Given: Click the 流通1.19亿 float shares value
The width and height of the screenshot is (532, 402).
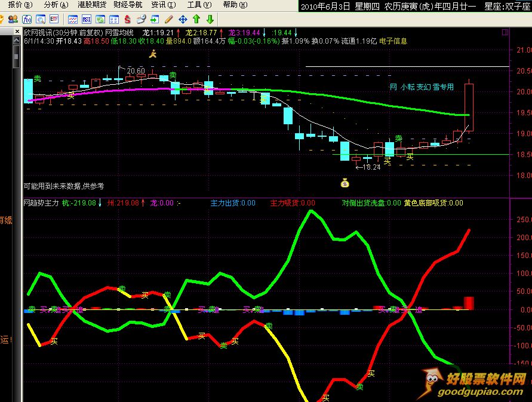Looking at the screenshot, I should [359, 41].
